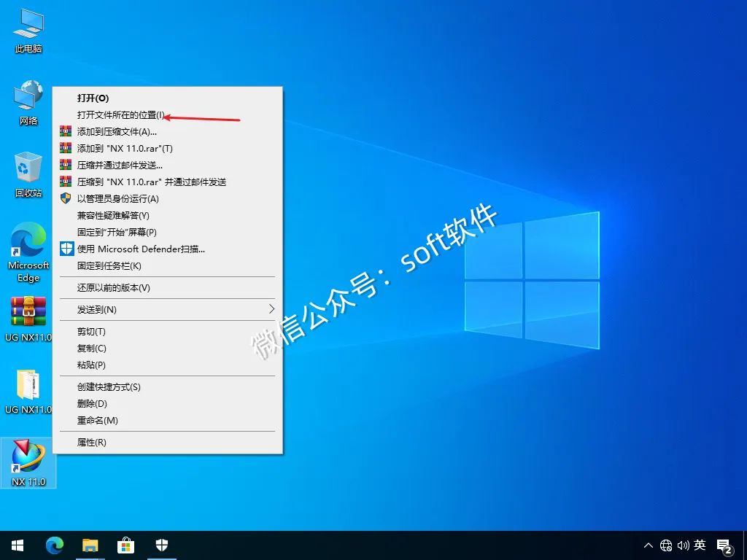
Task: Launch Edge from the taskbar
Action: [55, 545]
